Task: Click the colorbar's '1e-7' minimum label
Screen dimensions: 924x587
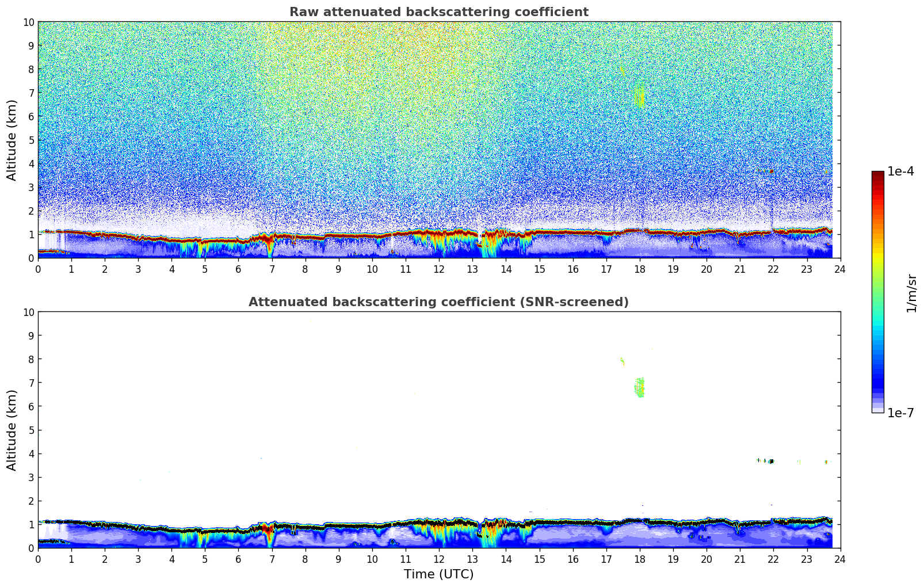Action: point(900,413)
